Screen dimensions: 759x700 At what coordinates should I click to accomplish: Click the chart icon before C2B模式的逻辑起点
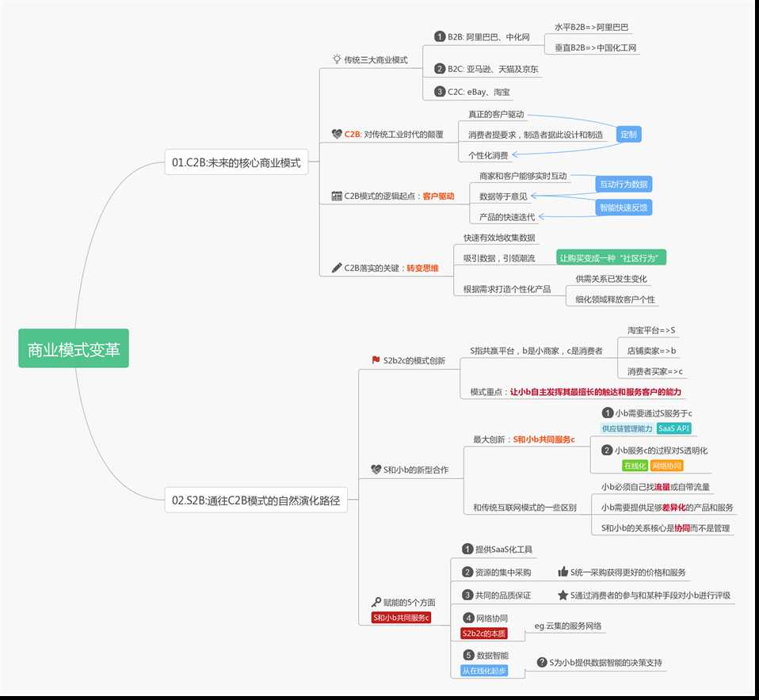[337, 196]
